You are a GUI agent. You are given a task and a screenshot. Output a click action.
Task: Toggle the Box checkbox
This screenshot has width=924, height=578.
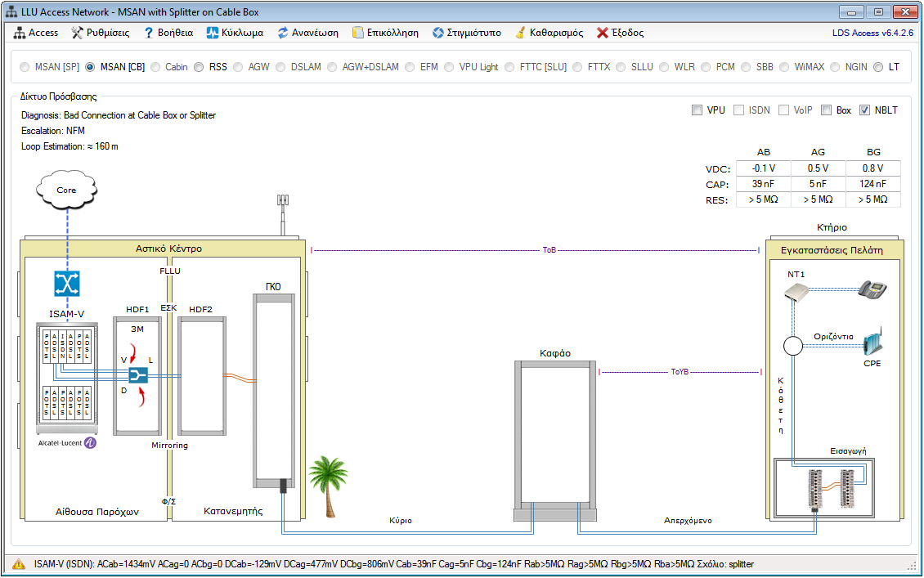(826, 110)
